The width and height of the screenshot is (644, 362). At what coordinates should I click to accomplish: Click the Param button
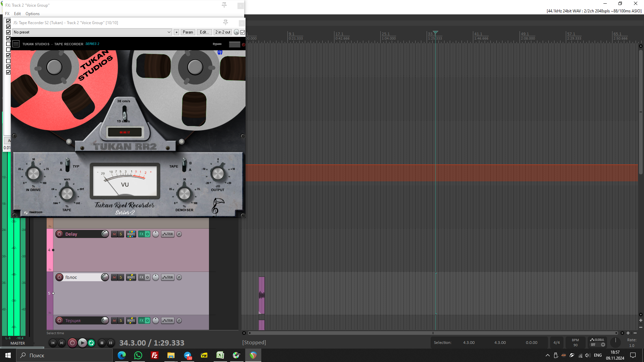pyautogui.click(x=188, y=32)
